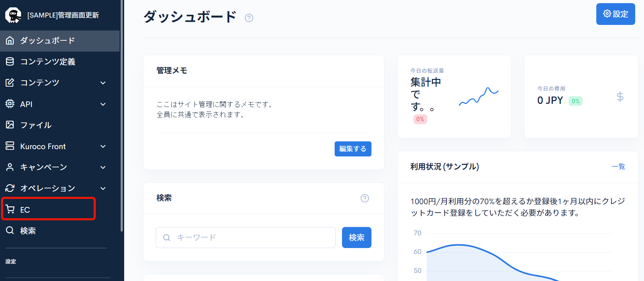
Task: Click the help icon beside ダッシュボード title
Action: (x=249, y=18)
